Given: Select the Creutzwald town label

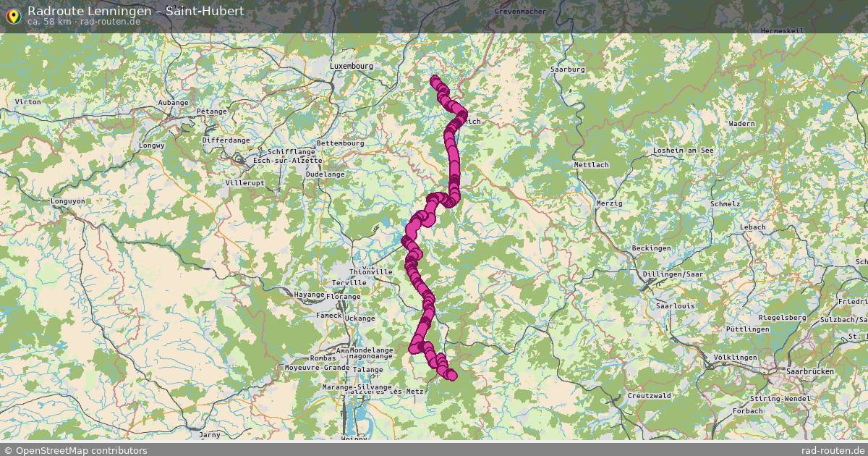Looking at the screenshot, I should [650, 396].
